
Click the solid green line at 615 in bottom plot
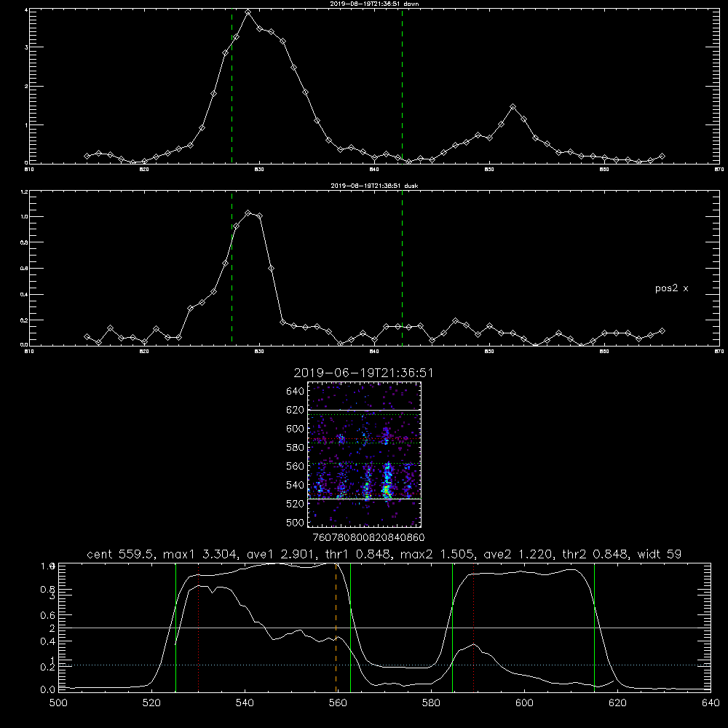[594, 628]
